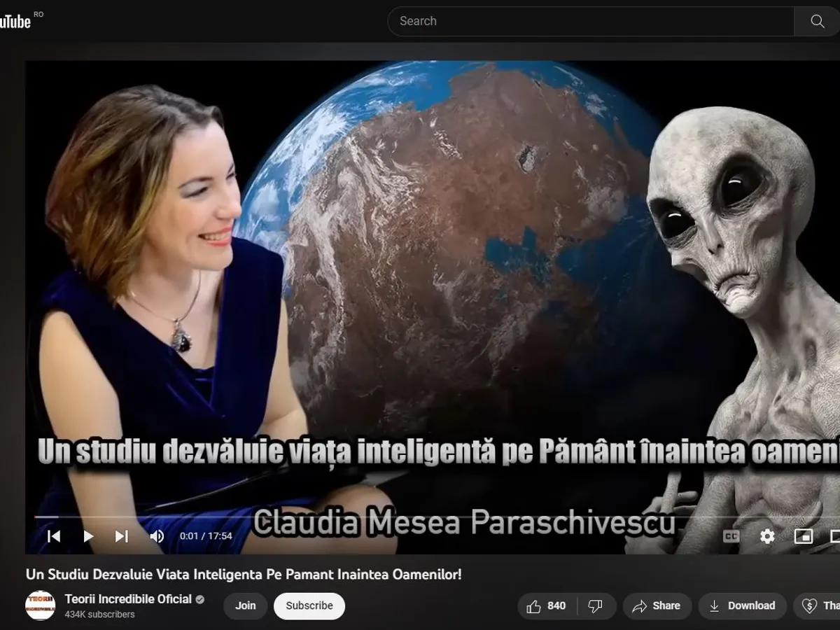This screenshot has height=630, width=840.
Task: Share this video
Action: click(x=657, y=605)
